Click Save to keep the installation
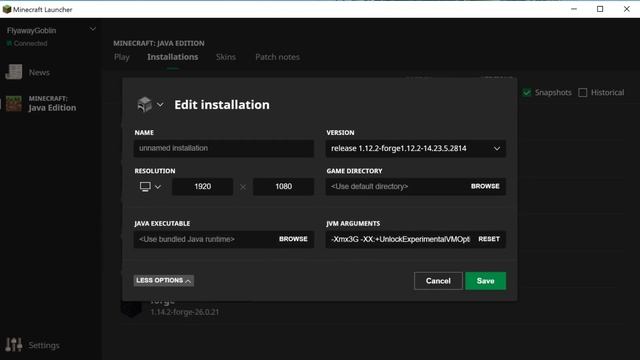 coord(485,281)
